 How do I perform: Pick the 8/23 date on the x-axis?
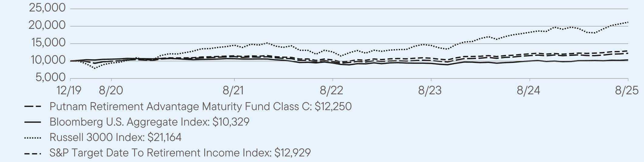(x=430, y=91)
